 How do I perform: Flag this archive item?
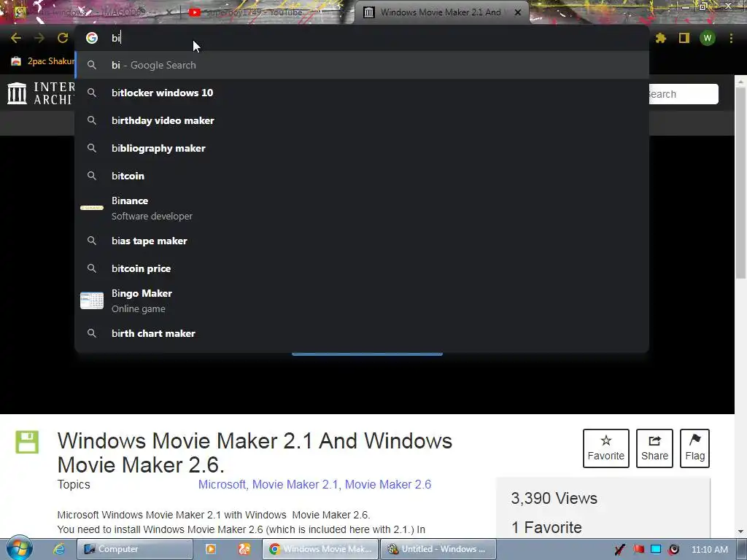click(x=694, y=448)
